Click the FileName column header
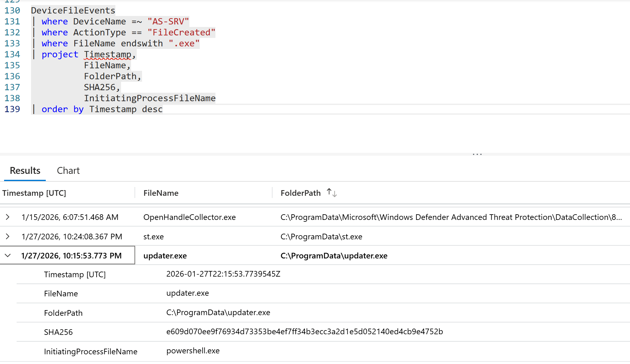630x364 pixels. click(161, 193)
